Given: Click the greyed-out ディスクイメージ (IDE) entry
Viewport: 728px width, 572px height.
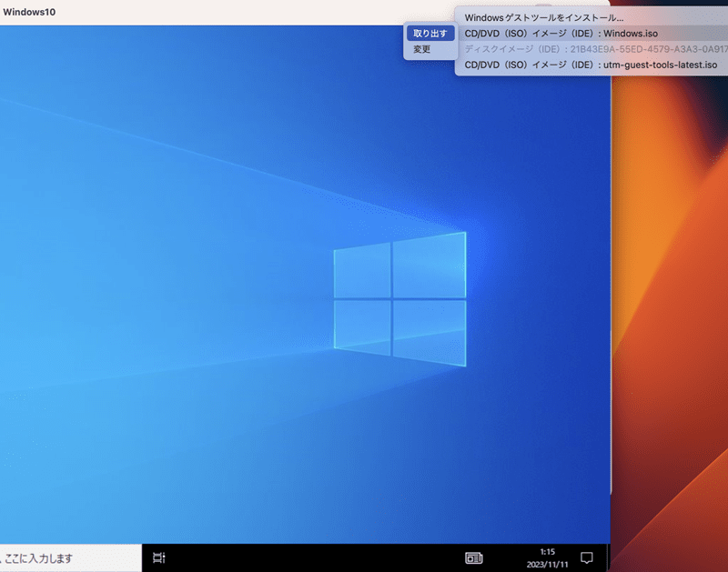Looking at the screenshot, I should (x=596, y=49).
